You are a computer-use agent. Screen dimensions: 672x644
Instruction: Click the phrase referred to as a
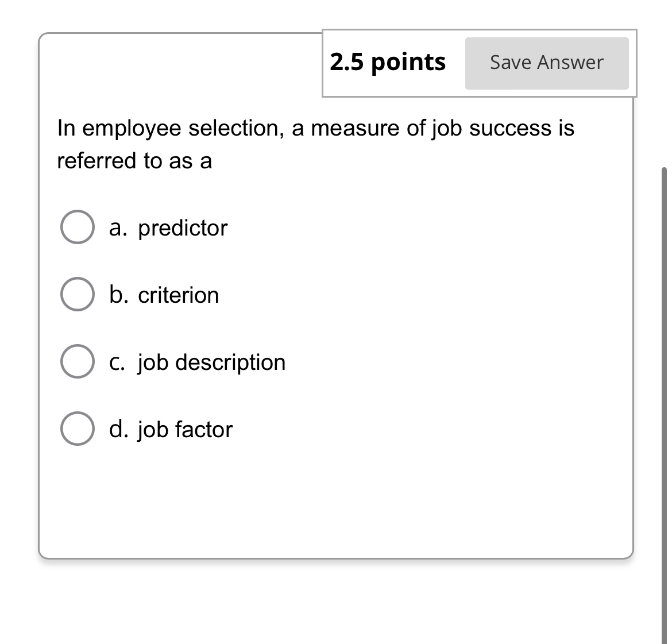point(134,161)
